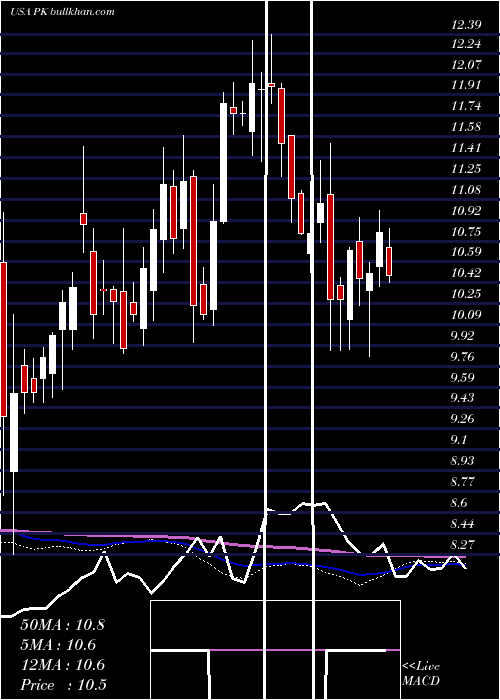Select the 10.59 price axis label

coord(466,252)
